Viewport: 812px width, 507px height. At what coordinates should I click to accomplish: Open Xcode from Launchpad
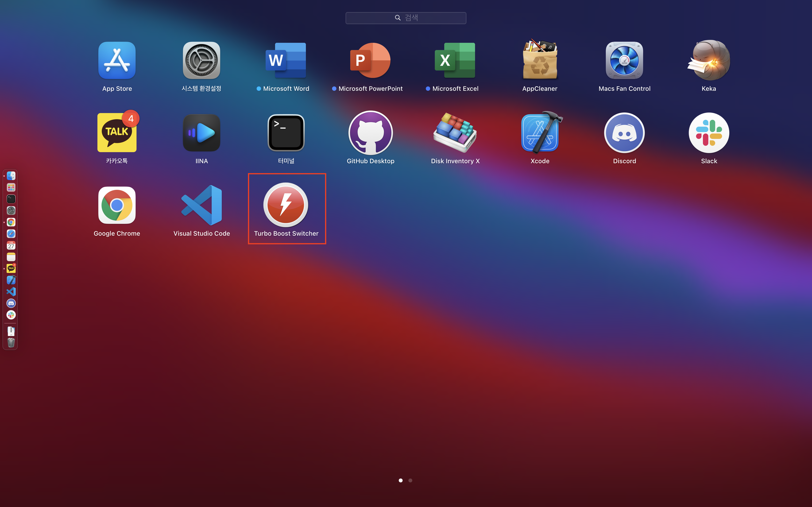coord(540,133)
